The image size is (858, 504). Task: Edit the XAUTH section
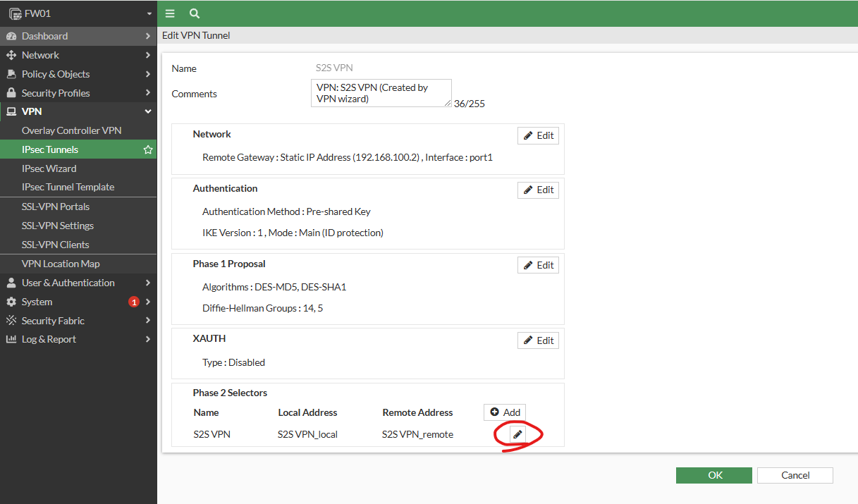(538, 340)
